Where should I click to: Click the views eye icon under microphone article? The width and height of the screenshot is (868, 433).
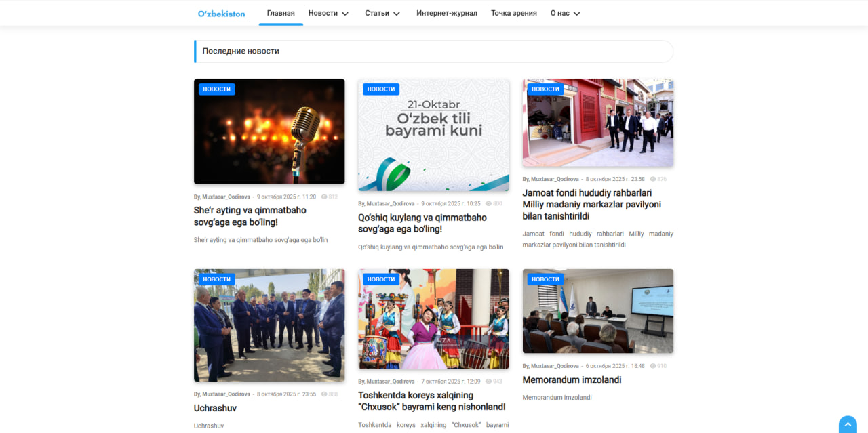pyautogui.click(x=324, y=197)
